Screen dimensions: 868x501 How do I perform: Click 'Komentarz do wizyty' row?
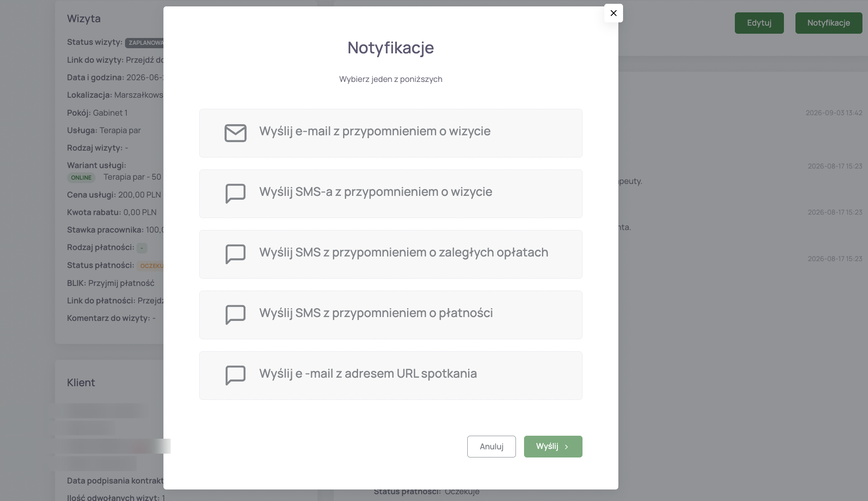111,318
